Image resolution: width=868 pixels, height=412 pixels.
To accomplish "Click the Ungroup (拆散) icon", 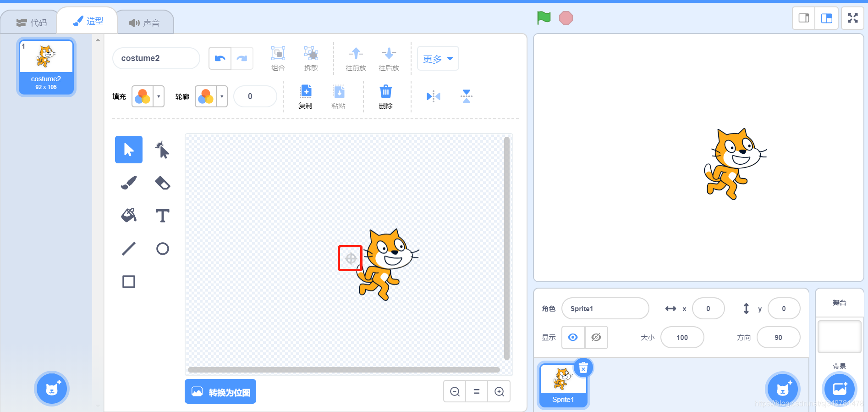I will (311, 54).
